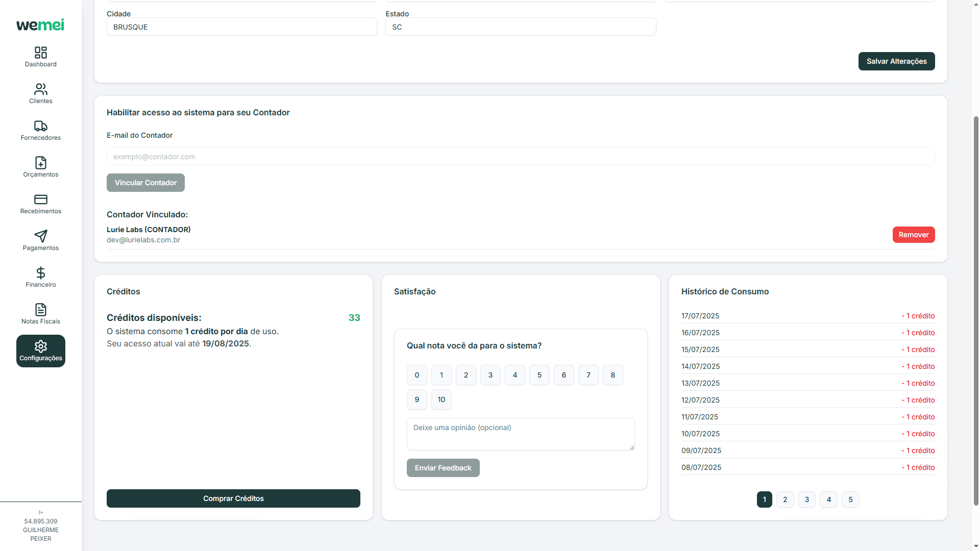980x551 pixels.
Task: Open the Pagamentos section
Action: click(x=41, y=240)
